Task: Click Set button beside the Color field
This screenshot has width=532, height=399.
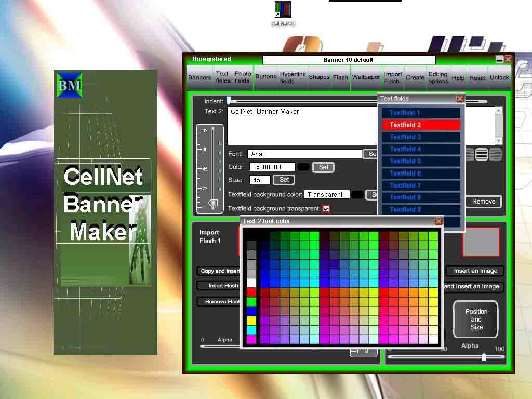Action: tap(323, 167)
